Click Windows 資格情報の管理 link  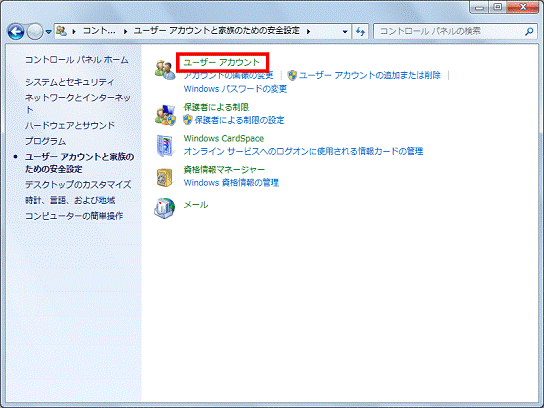click(231, 182)
